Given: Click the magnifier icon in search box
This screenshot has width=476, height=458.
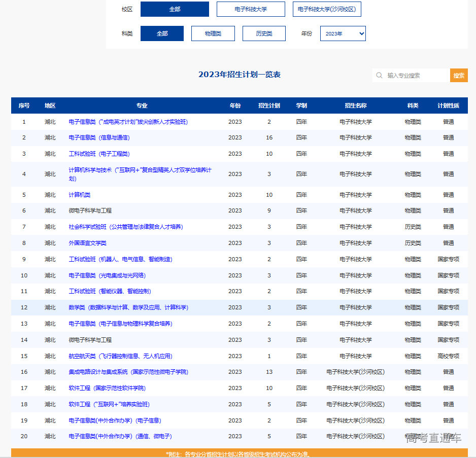Looking at the screenshot, I should pos(379,76).
